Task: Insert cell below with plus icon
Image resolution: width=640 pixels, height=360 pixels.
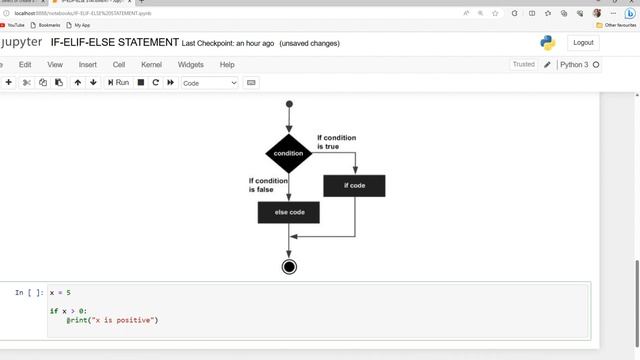Action: [x=9, y=82]
